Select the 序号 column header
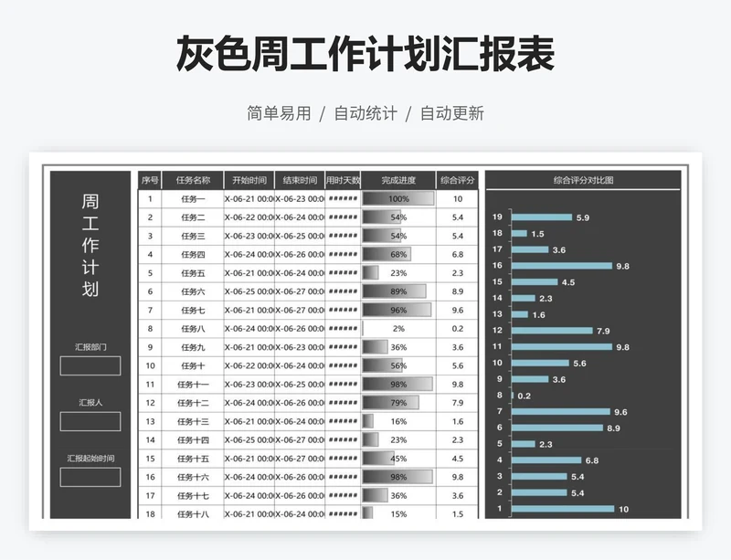 (150, 181)
